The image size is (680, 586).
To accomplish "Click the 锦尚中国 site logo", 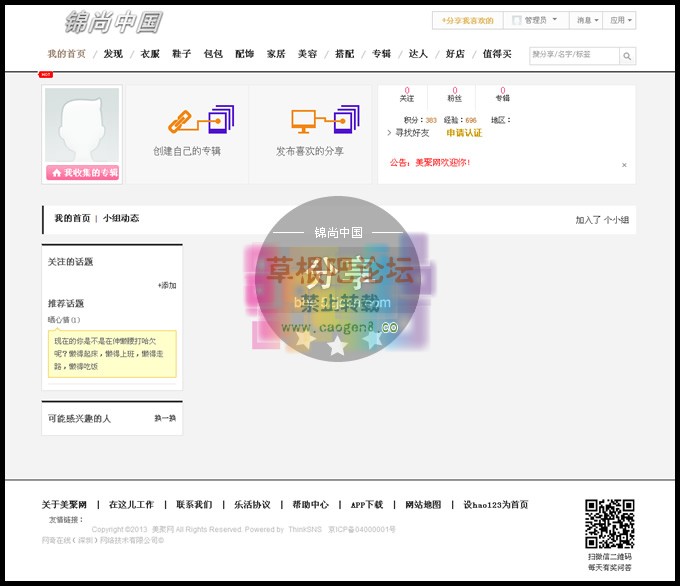I will pyautogui.click(x=112, y=22).
